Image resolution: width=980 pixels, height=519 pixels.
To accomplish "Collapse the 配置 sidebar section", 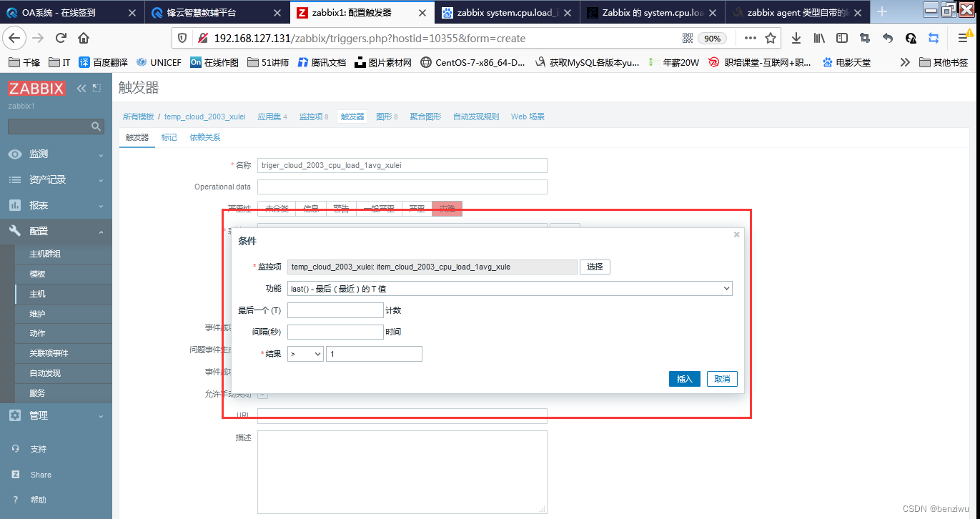I will [56, 231].
